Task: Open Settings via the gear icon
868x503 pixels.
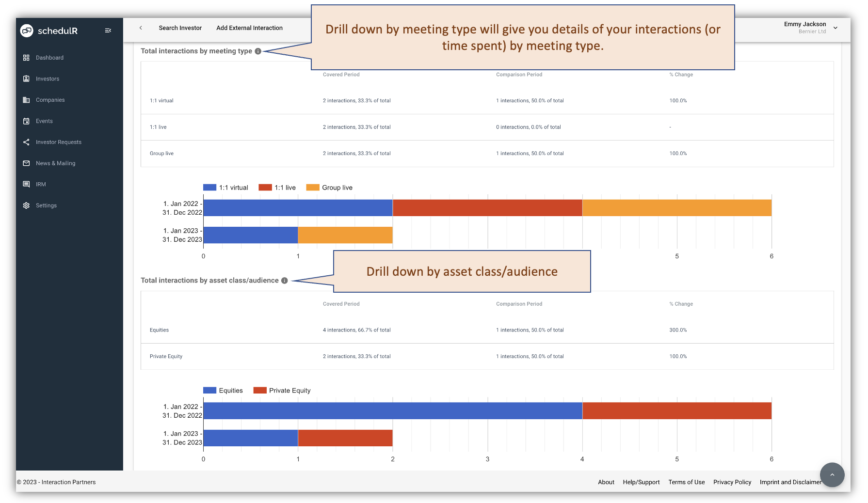Action: 27,205
